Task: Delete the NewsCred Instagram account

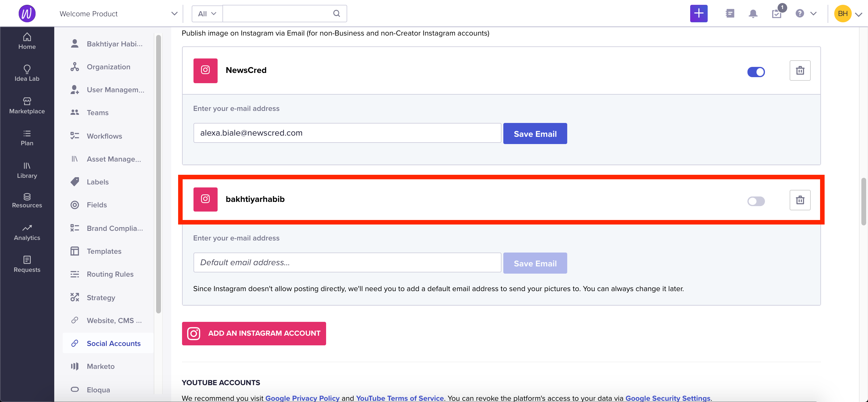Action: (x=800, y=71)
